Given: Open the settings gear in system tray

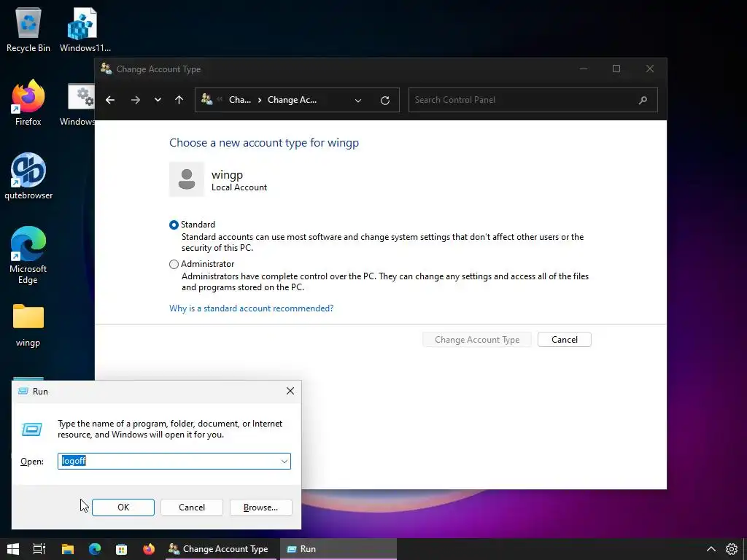Looking at the screenshot, I should tap(732, 549).
